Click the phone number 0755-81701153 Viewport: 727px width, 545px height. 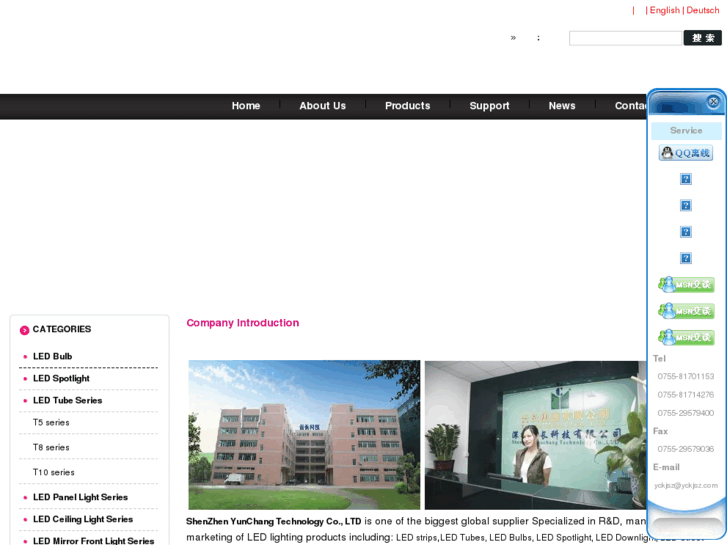[685, 376]
